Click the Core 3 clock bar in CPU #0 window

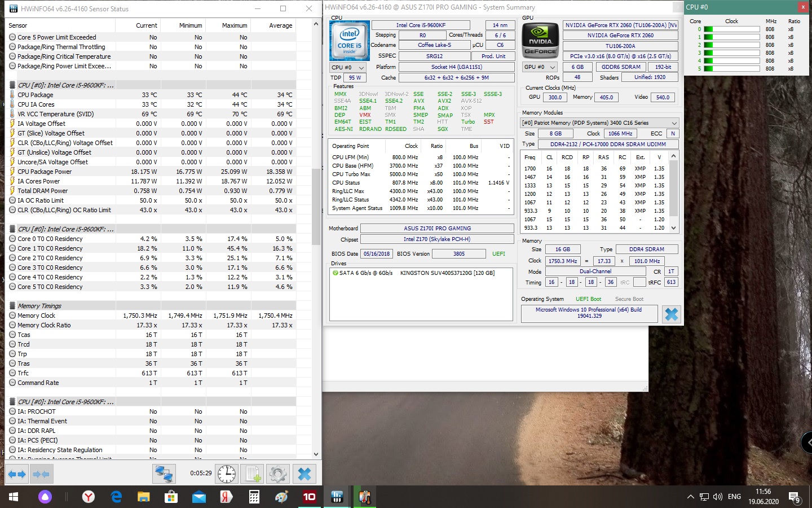732,53
